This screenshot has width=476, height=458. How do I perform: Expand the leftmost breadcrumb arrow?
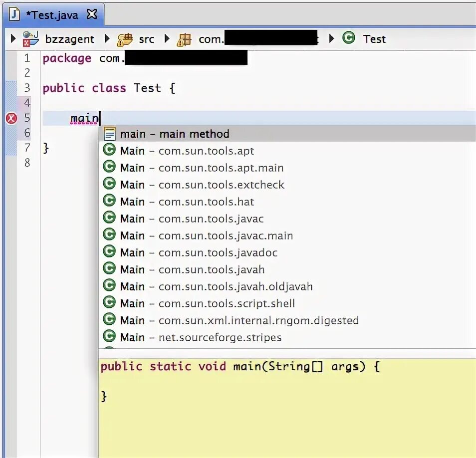(12, 38)
